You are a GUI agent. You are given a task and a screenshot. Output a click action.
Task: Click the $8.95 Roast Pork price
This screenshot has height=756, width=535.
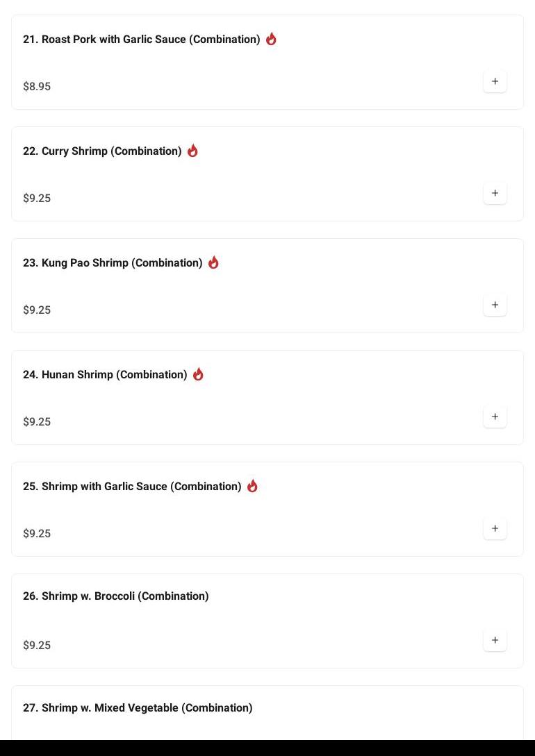(x=37, y=87)
